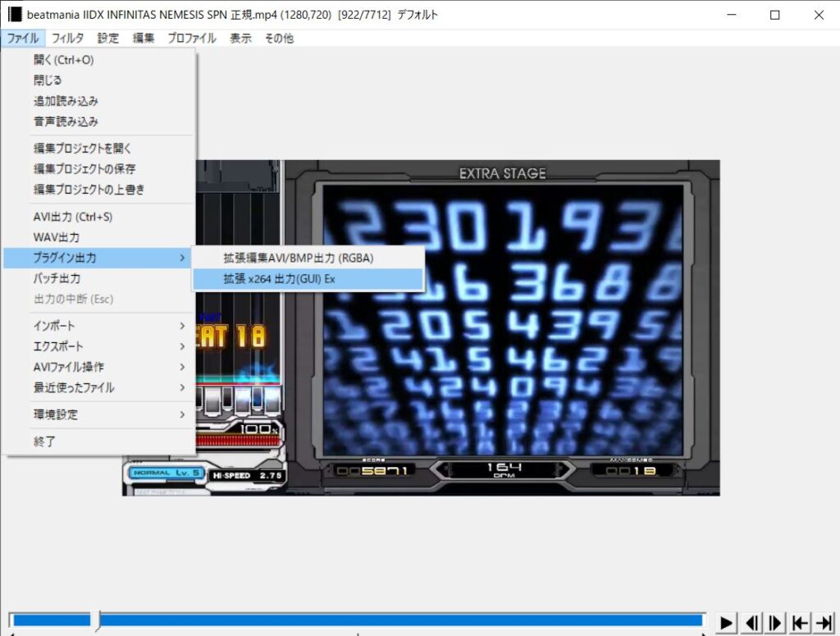Choose 音声読み込み from the menu
The image size is (840, 636).
coord(99,121)
